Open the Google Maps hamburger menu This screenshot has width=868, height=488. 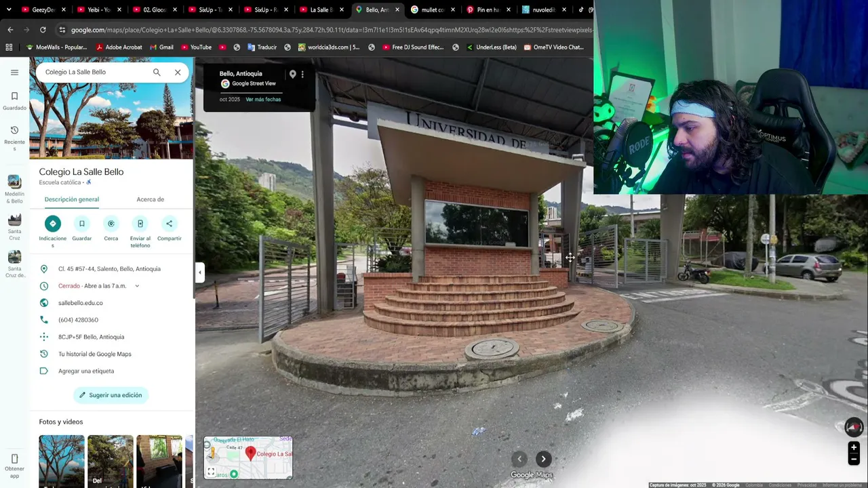tap(14, 72)
